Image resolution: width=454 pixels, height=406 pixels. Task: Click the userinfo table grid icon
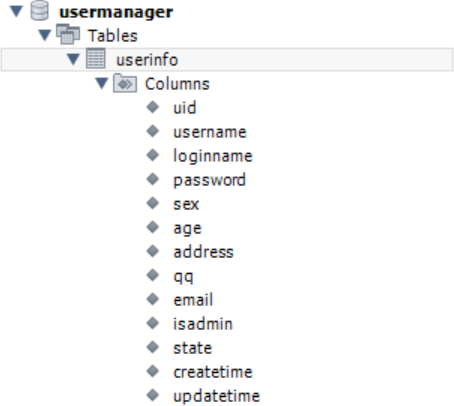96,58
